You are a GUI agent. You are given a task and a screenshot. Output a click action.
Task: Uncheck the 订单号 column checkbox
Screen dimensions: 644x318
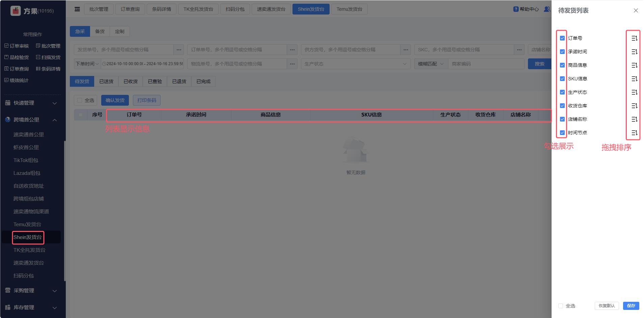562,38
